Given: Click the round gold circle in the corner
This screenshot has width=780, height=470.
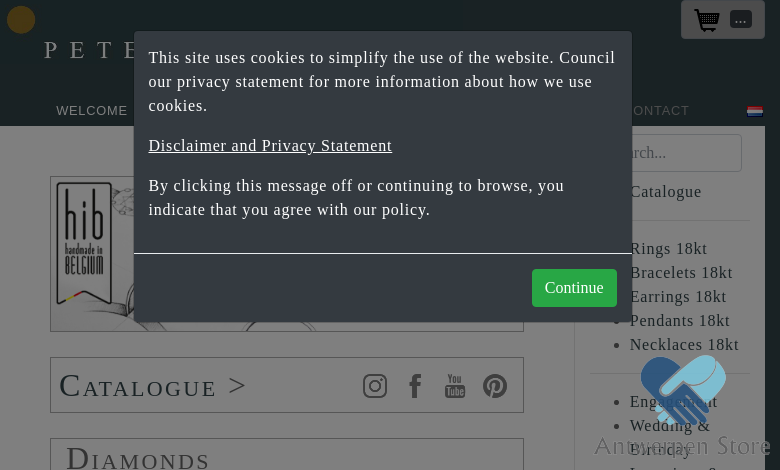Looking at the screenshot, I should pos(21,20).
